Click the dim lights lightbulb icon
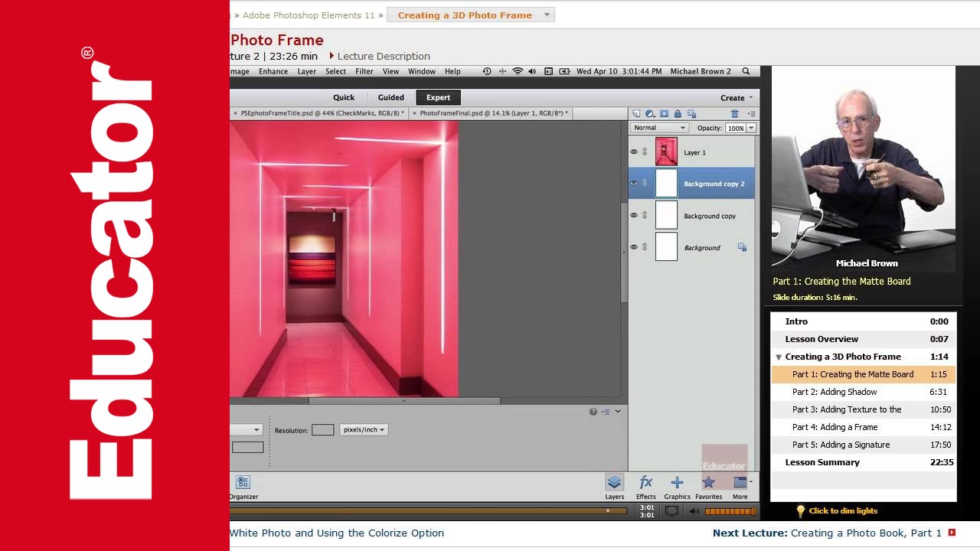This screenshot has width=980, height=551. coord(801,510)
